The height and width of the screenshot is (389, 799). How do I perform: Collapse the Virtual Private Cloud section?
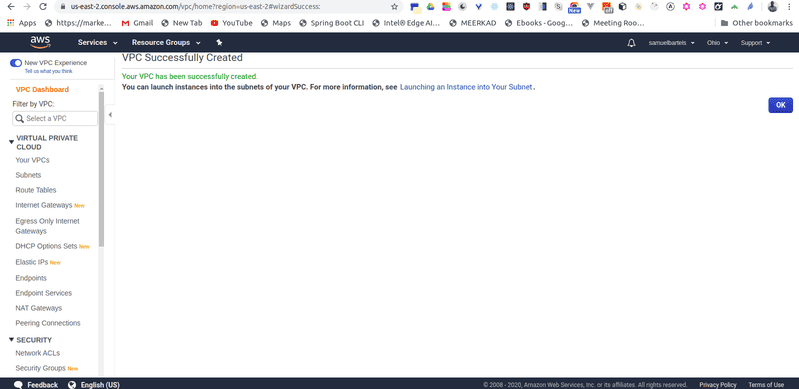coord(11,142)
